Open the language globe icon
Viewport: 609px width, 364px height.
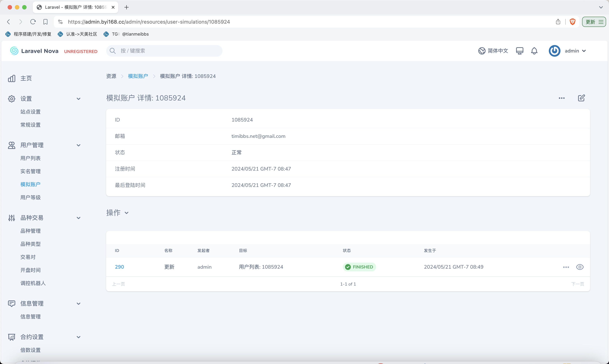(x=482, y=51)
